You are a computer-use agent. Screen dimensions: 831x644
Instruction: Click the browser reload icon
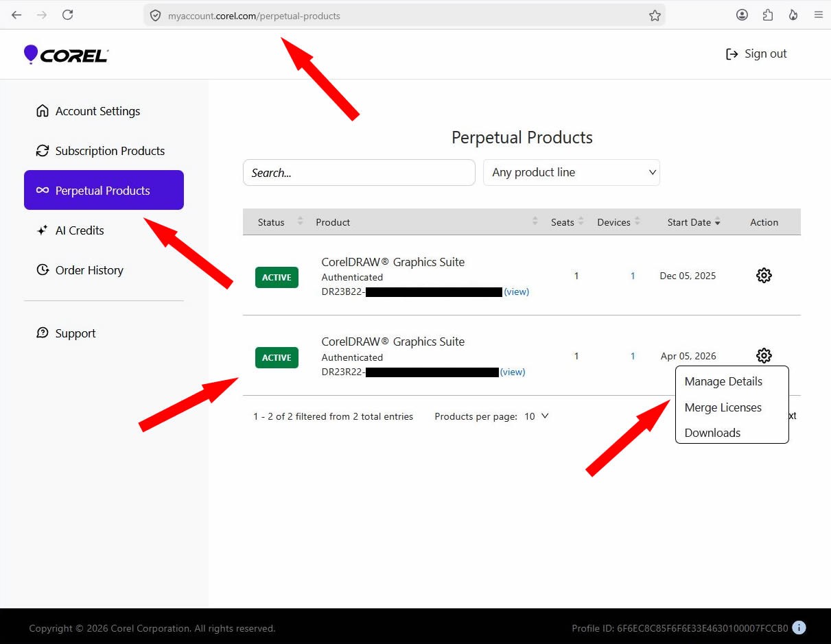(67, 15)
